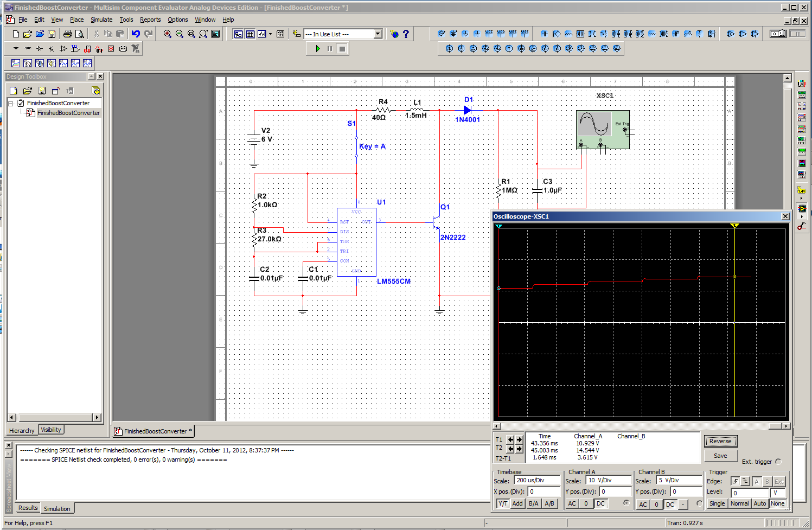This screenshot has height=530, width=812.
Task: Toggle the Design Toolbox panel icon
Action: click(x=238, y=34)
